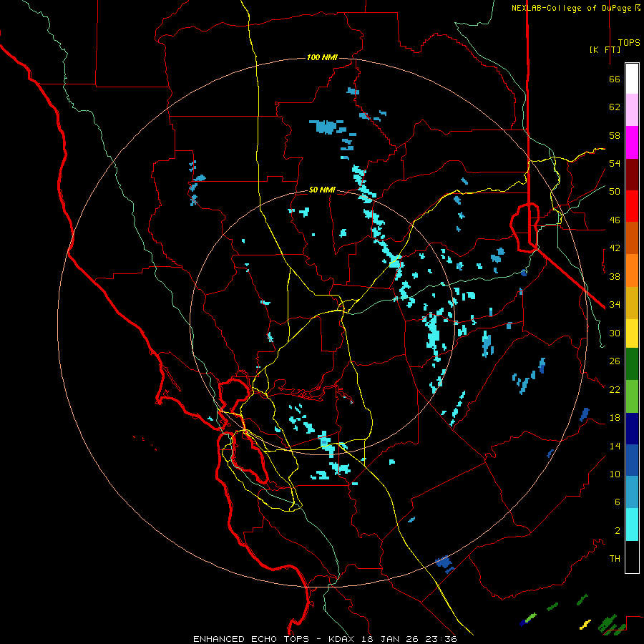This screenshot has width=644, height=644.
Task: Click the '100 NMI' range ring label
Action: 322,57
